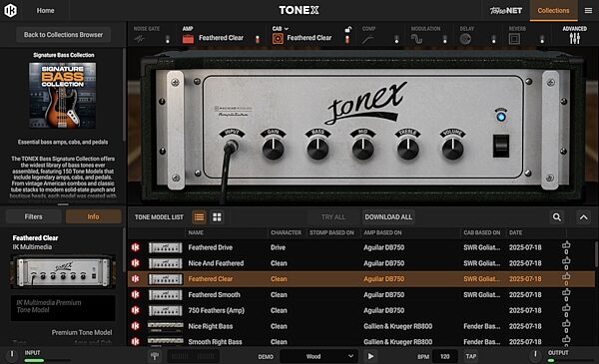Toggle the Modulation power switch
Viewport: 599px width, 364px height.
(x=444, y=39)
